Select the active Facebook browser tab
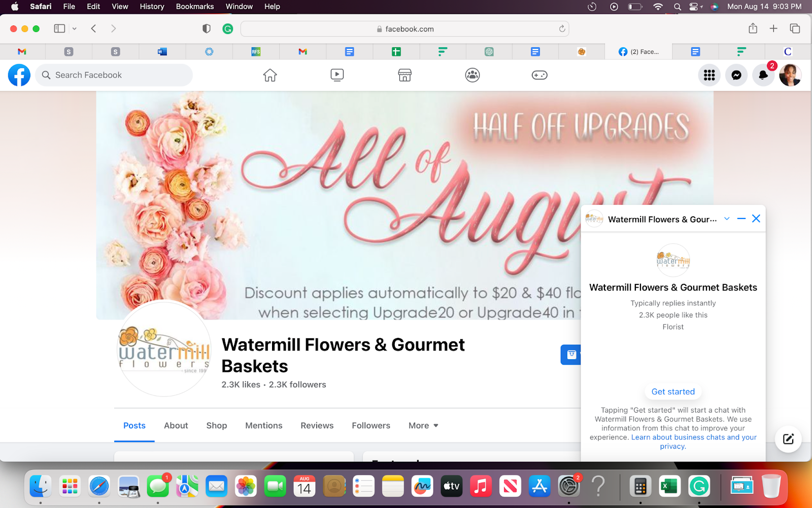 [x=638, y=51]
